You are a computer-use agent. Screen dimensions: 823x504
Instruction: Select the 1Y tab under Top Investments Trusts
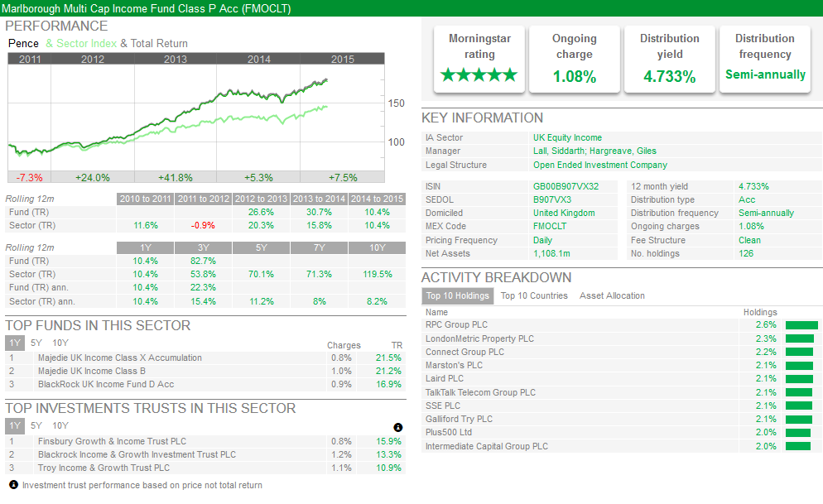(15, 426)
